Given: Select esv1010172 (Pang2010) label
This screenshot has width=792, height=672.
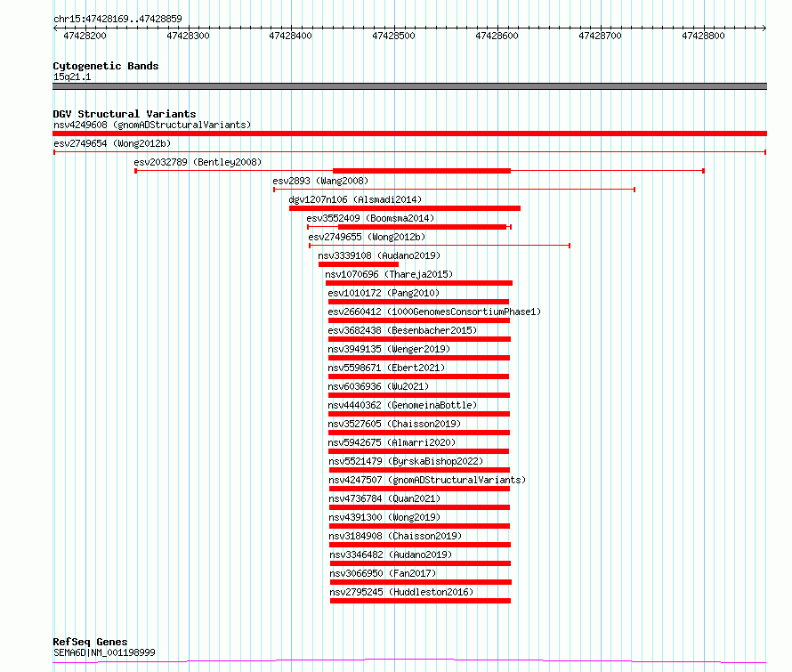Looking at the screenshot, I should click(x=384, y=293).
